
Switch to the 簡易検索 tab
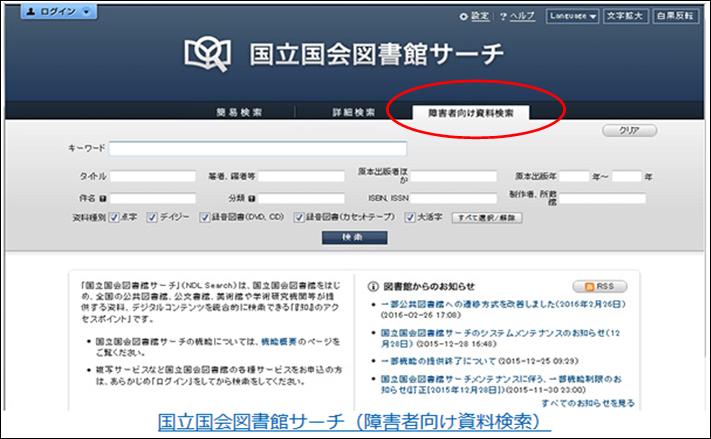pyautogui.click(x=239, y=112)
